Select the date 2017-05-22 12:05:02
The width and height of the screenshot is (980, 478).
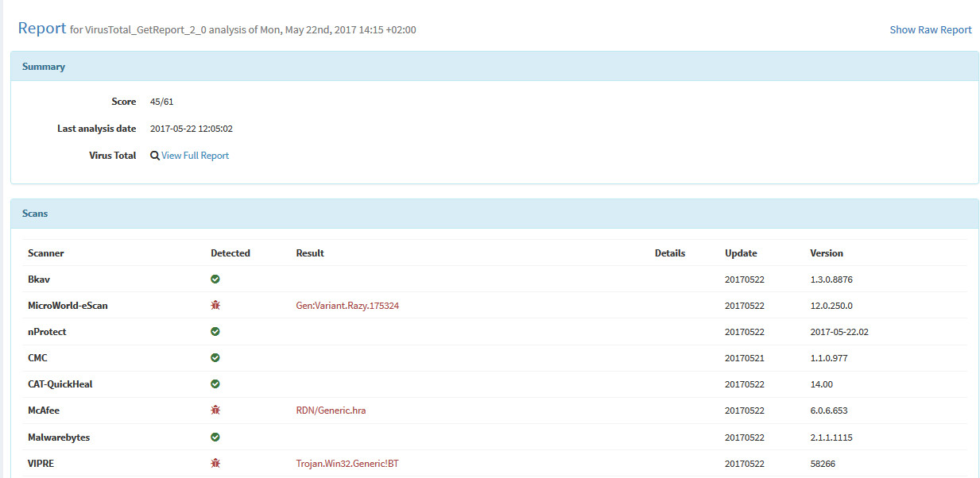click(x=192, y=129)
